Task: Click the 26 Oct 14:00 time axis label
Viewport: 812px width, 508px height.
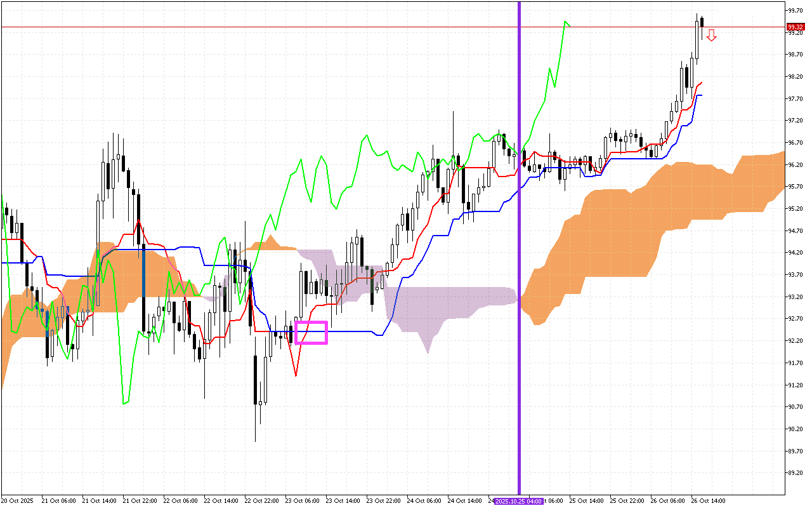Action: click(x=708, y=500)
